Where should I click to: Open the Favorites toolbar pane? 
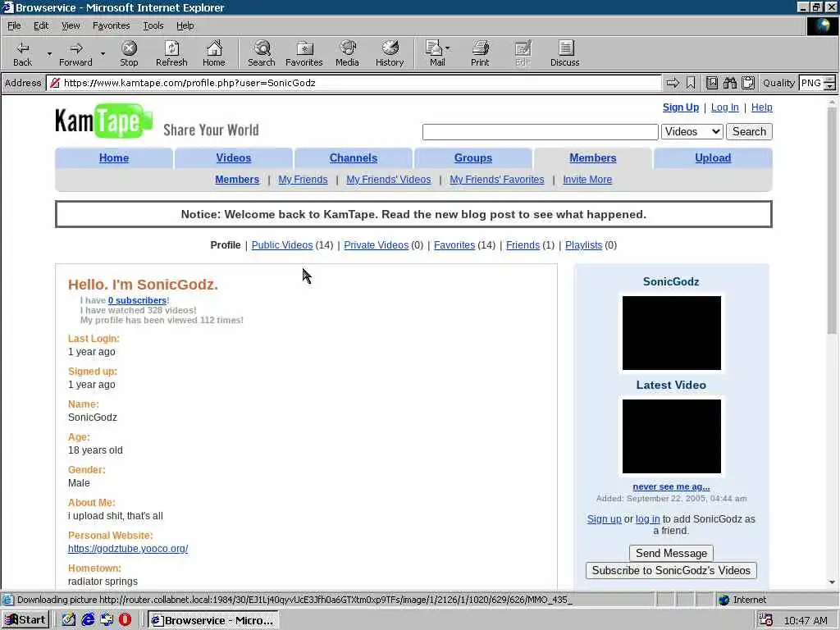304,53
